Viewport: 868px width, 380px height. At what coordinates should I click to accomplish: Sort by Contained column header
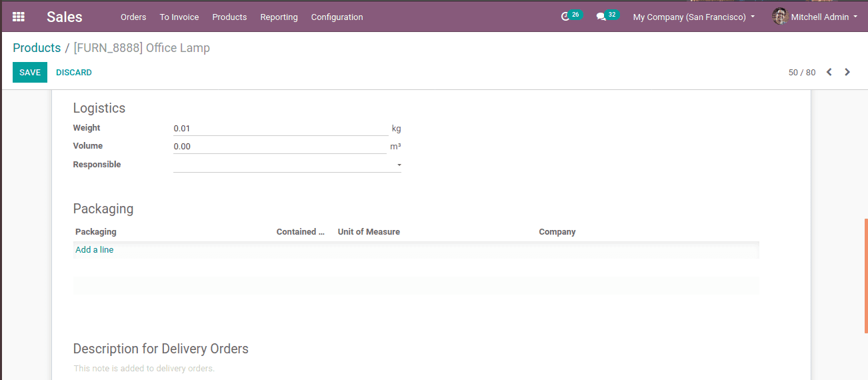[300, 232]
